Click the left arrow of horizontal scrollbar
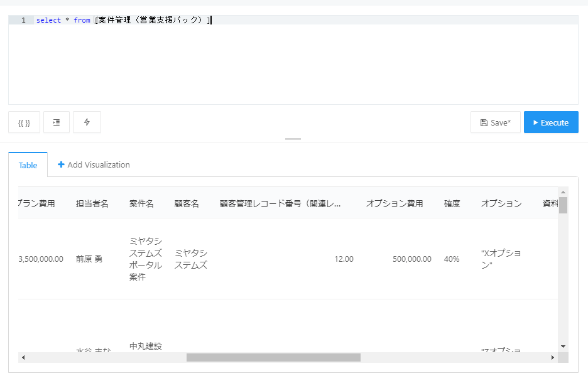The height and width of the screenshot is (376, 588). tap(23, 358)
